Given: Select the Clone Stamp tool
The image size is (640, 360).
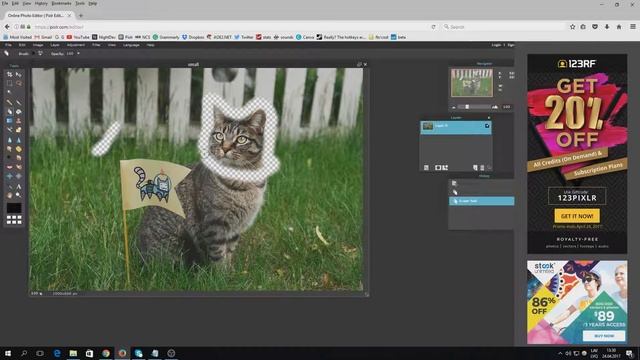Looking at the screenshot, I should tap(18, 121).
